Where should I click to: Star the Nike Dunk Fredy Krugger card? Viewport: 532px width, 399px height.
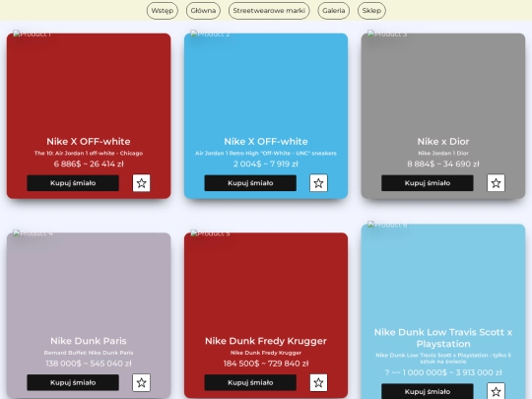click(318, 382)
